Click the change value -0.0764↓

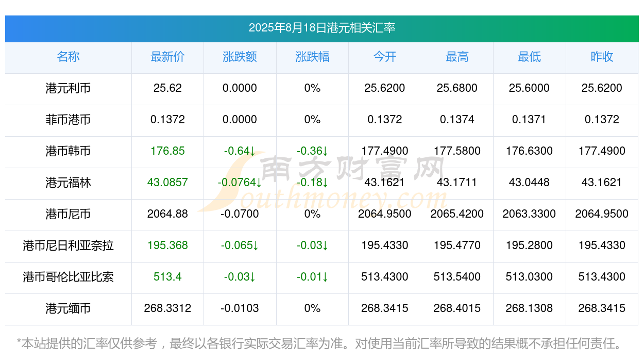[x=240, y=183]
